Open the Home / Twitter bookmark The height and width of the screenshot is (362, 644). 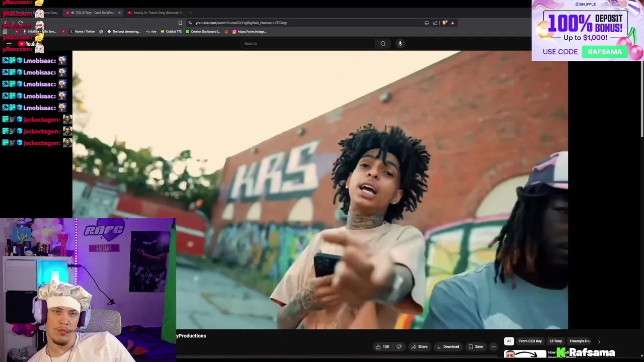pyautogui.click(x=82, y=32)
